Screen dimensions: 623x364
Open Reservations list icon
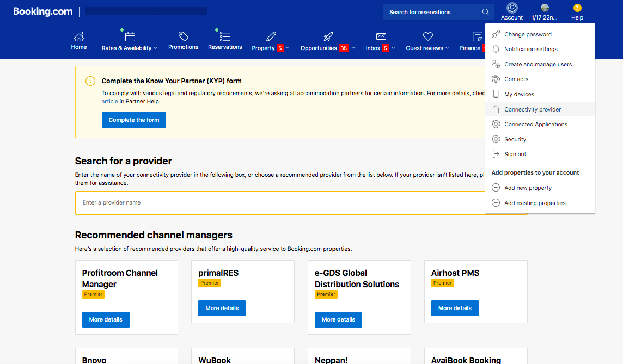click(225, 36)
